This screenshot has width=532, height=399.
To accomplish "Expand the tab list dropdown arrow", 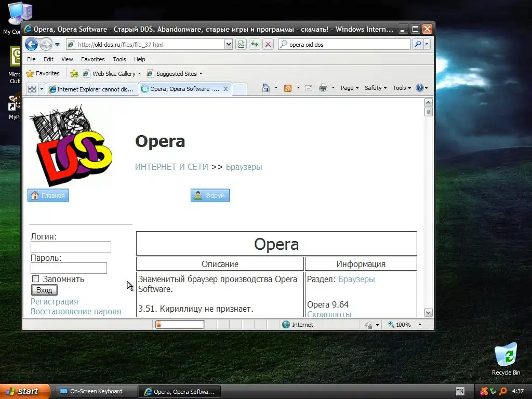I will coord(42,89).
